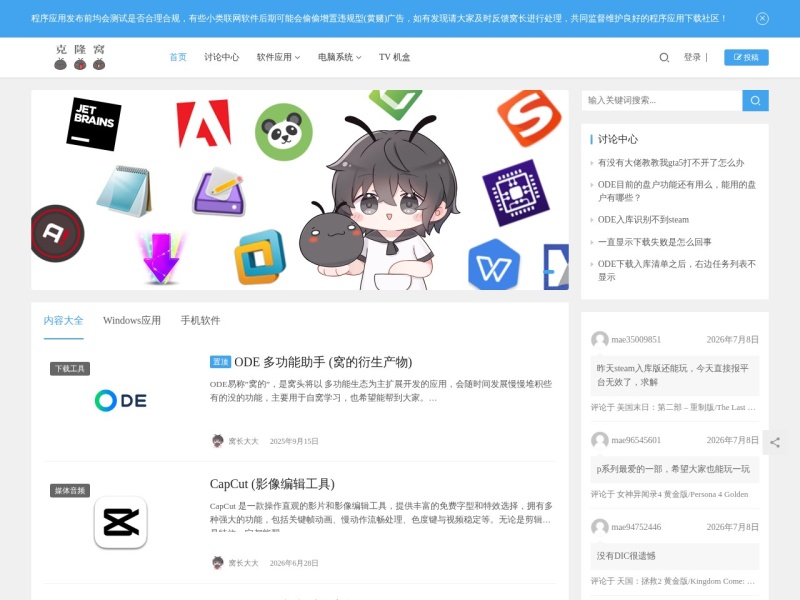
Task: Click the 置顶 badge on ODE article
Action: [x=220, y=362]
